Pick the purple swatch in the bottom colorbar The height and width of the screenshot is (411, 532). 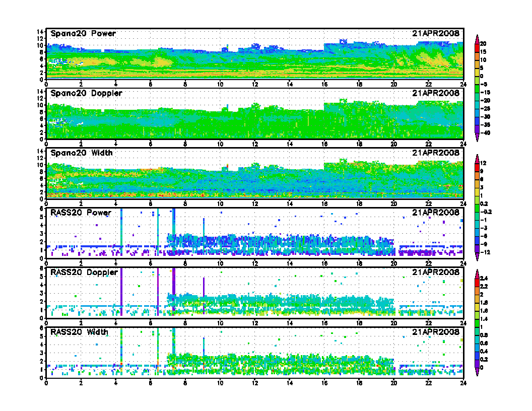coord(477,364)
